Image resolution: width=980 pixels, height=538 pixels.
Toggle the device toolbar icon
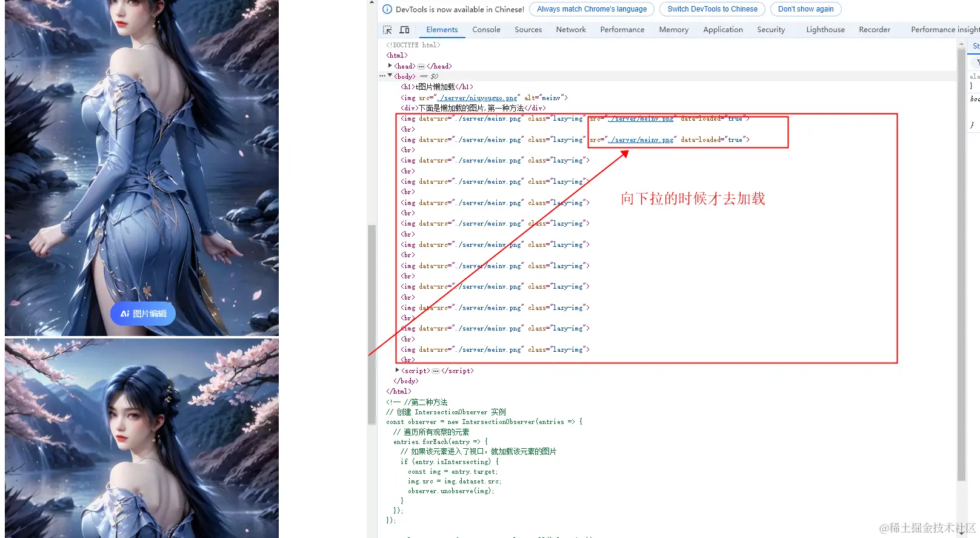pyautogui.click(x=404, y=30)
